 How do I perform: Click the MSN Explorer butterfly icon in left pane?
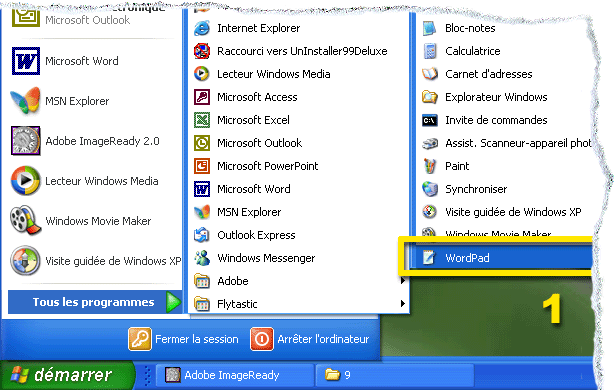pyautogui.click(x=25, y=100)
